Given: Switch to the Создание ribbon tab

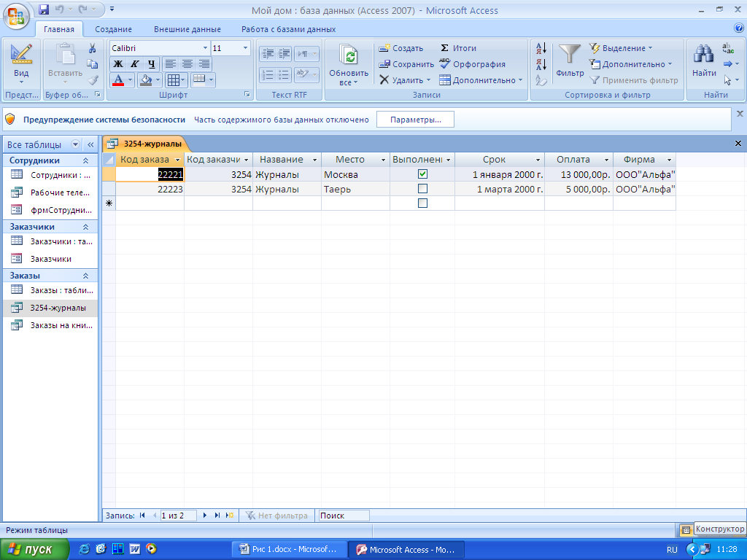Looking at the screenshot, I should coord(113,29).
